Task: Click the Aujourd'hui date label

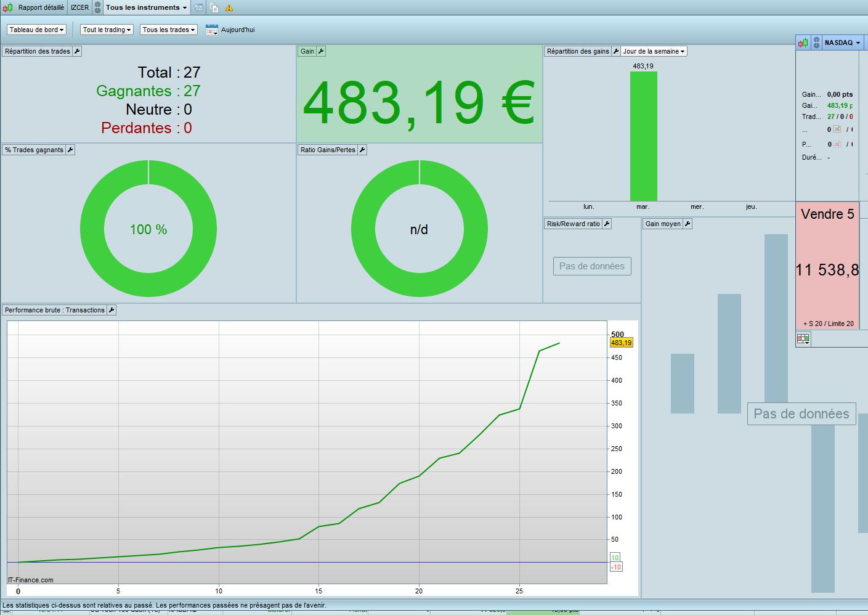Action: pos(238,30)
